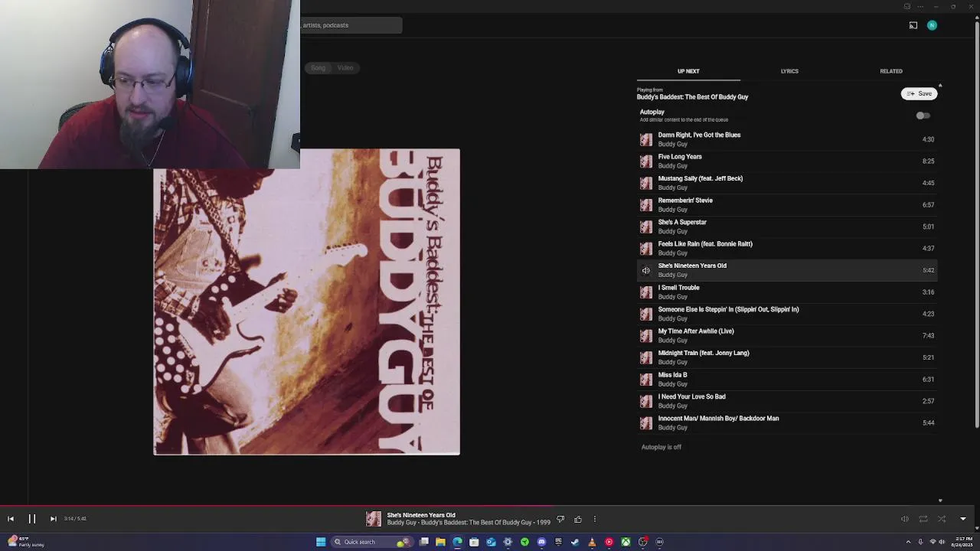This screenshot has height=551, width=980.
Task: Open the account avatar menu
Action: pos(932,25)
